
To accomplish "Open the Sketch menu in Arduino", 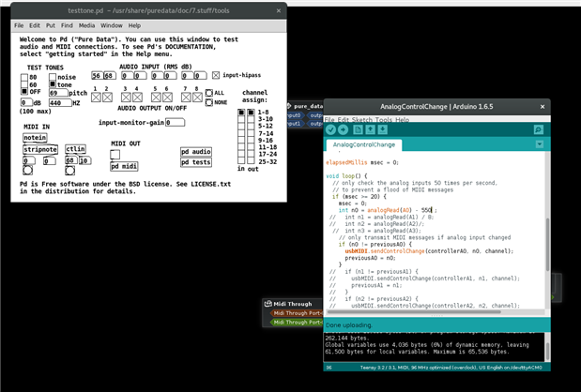I will 362,120.
